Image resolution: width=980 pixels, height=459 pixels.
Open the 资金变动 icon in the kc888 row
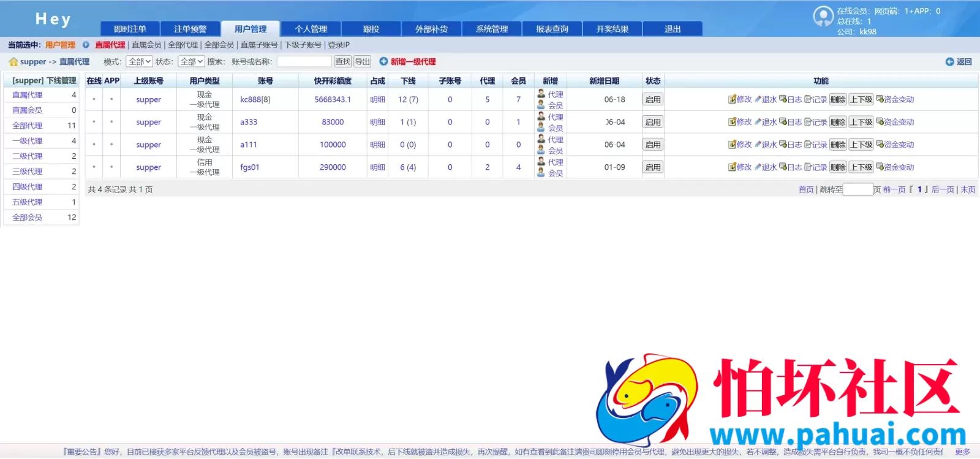(x=880, y=99)
